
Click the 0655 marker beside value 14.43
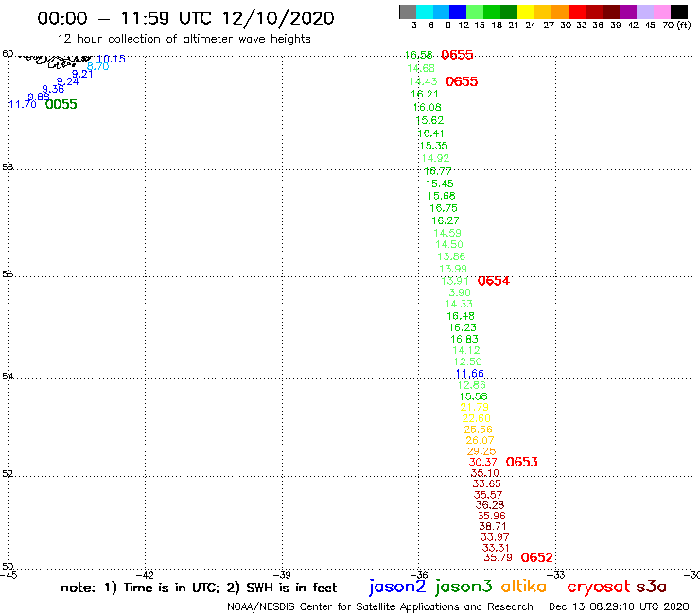[x=462, y=81]
